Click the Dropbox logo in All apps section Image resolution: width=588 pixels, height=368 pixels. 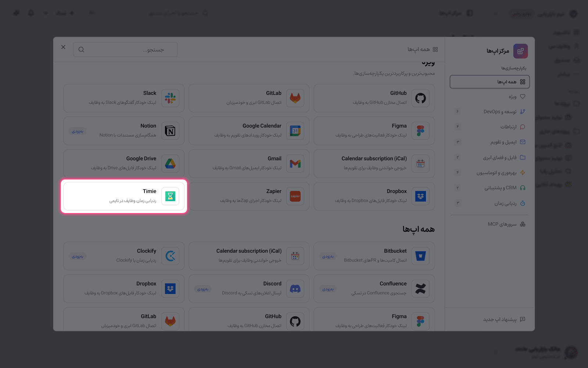pyautogui.click(x=170, y=289)
